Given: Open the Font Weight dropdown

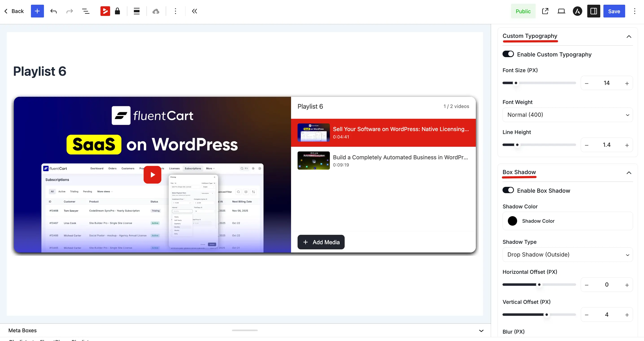Looking at the screenshot, I should tap(568, 115).
